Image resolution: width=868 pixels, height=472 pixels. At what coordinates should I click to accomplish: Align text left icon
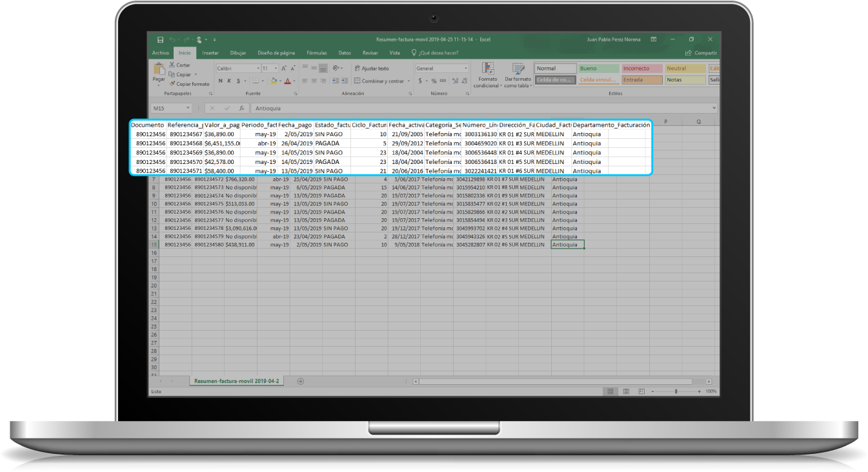click(x=305, y=81)
